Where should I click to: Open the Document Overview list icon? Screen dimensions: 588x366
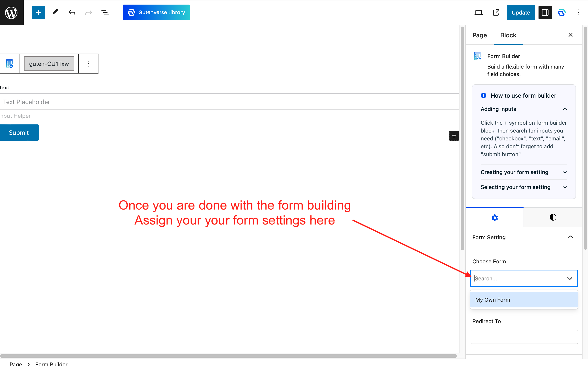[105, 13]
